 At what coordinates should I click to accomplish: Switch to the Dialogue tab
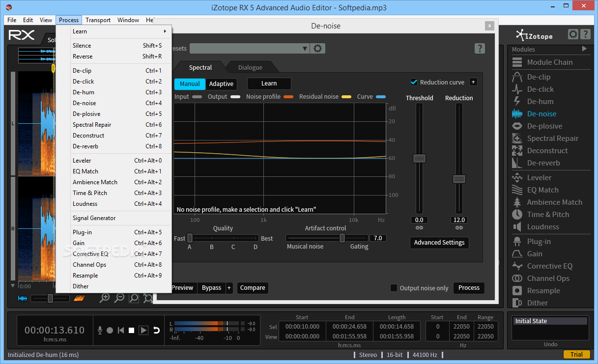point(250,67)
